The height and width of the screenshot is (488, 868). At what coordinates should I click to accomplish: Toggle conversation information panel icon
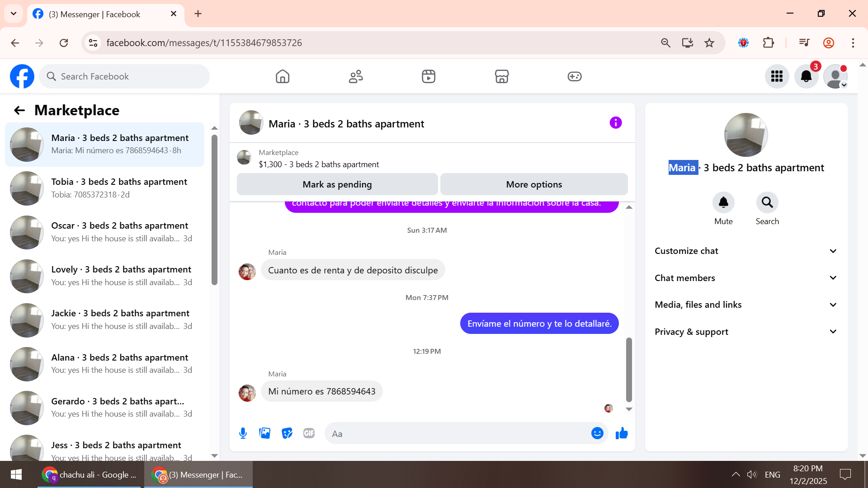[615, 123]
